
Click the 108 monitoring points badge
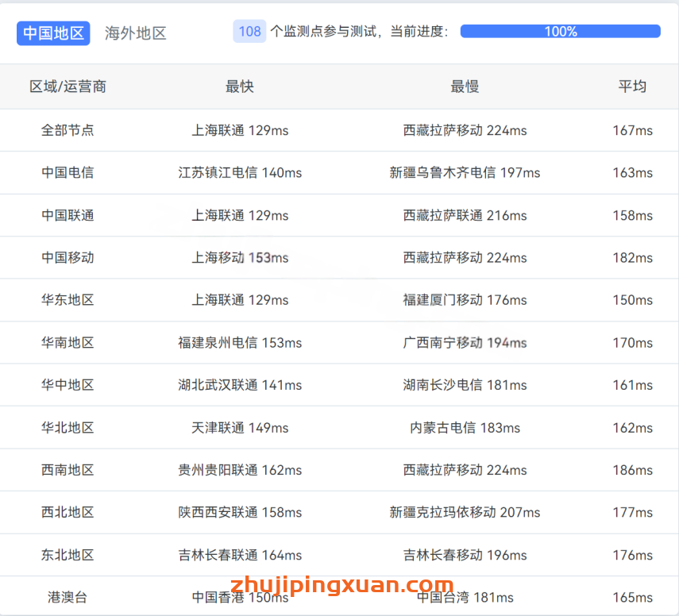(x=249, y=31)
